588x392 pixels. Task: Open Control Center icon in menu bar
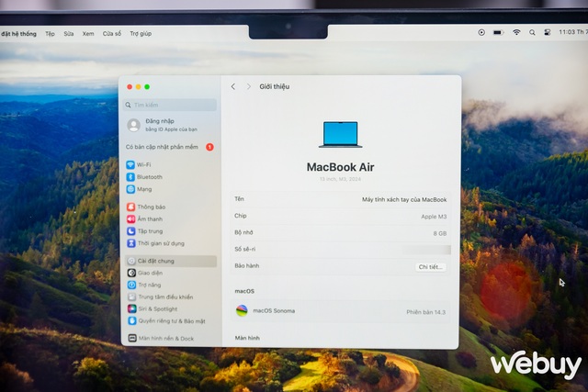click(548, 33)
